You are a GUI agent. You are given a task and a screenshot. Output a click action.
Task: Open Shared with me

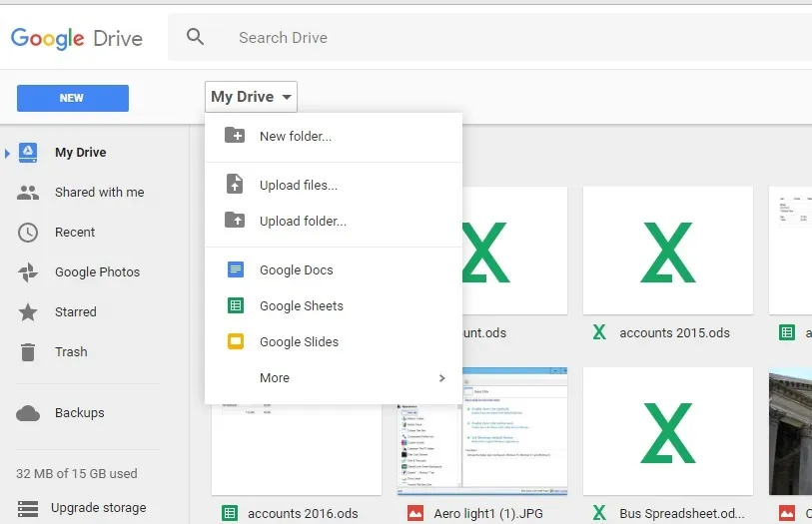coord(100,192)
